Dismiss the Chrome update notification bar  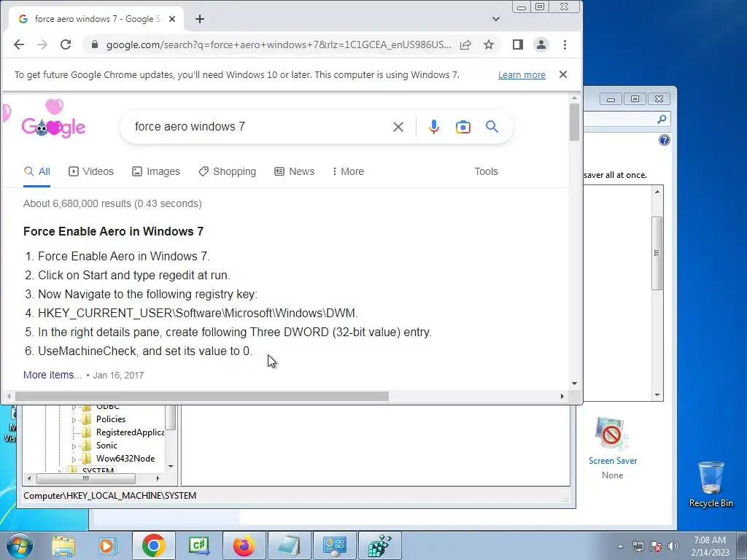(563, 75)
